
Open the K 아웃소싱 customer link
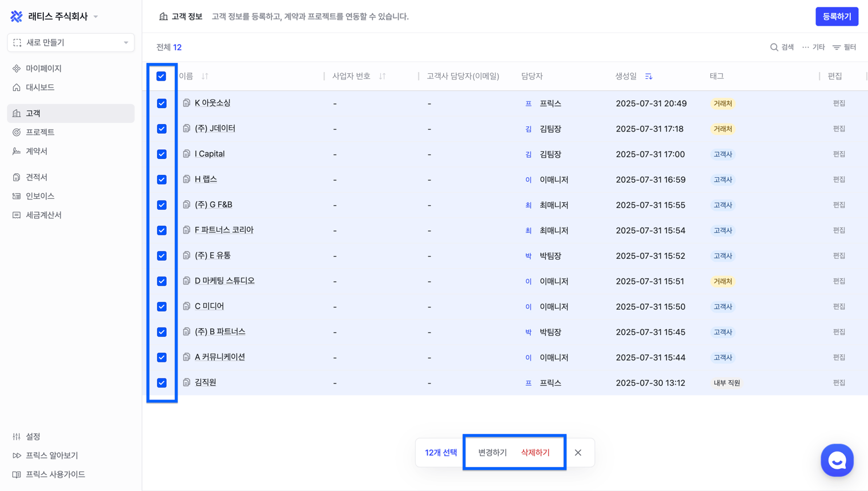click(x=212, y=103)
